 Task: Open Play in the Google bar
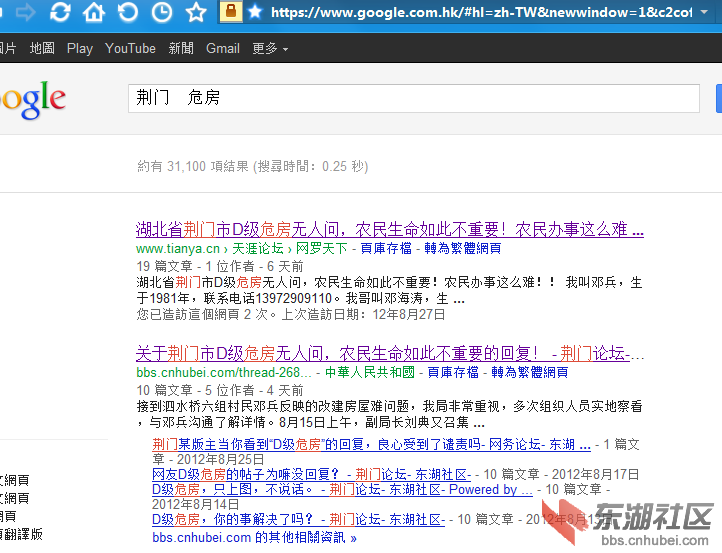(x=80, y=48)
